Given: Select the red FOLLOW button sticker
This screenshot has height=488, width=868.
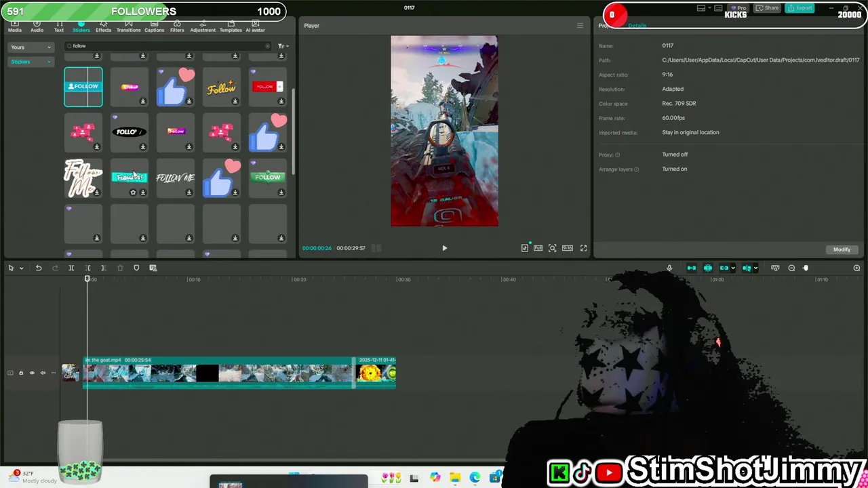Looking at the screenshot, I should [x=267, y=87].
